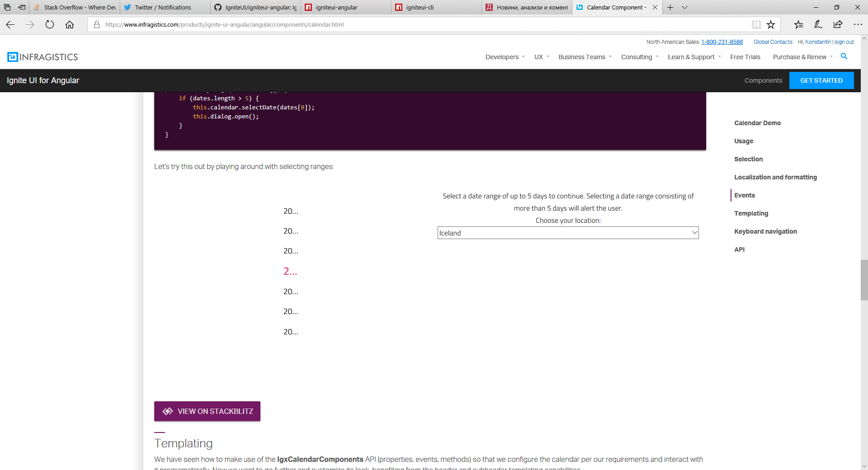
Task: Expand the UX menu
Action: [x=542, y=57]
